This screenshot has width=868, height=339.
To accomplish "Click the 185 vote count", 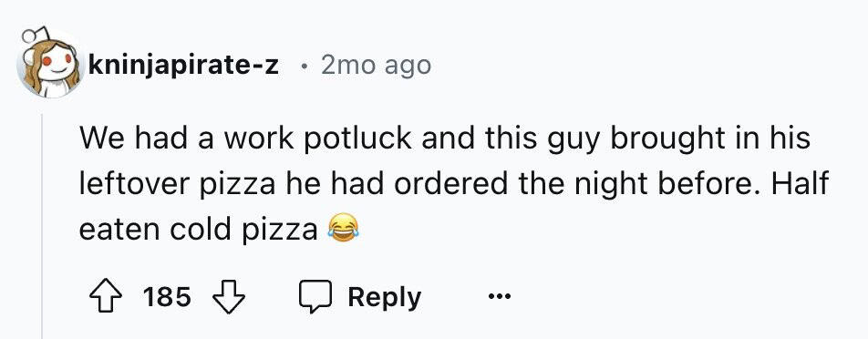I will [167, 297].
